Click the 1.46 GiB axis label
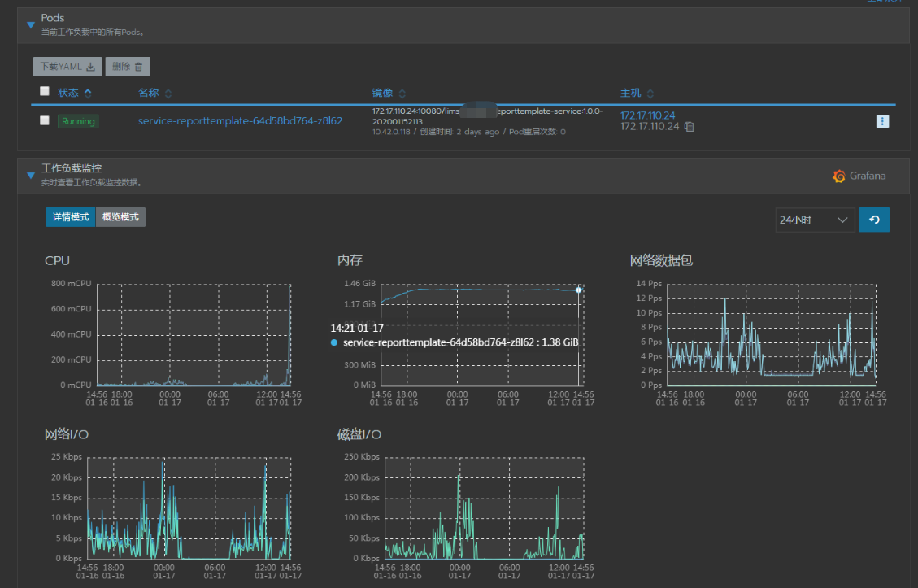 pyautogui.click(x=359, y=284)
